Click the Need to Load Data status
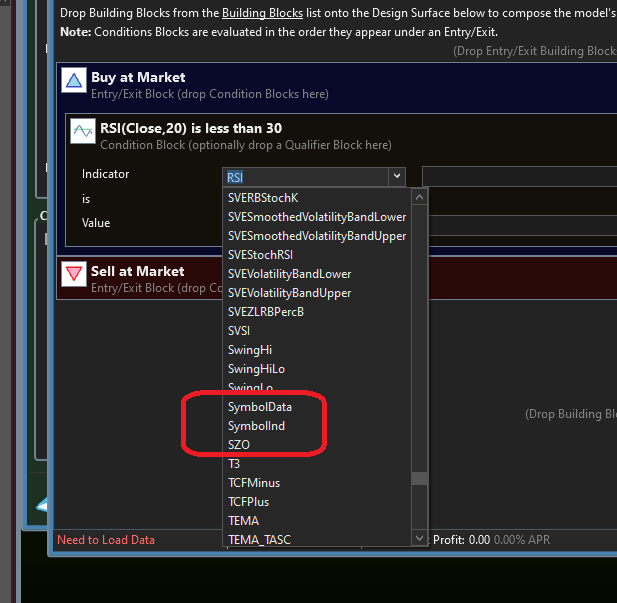This screenshot has height=603, width=617. pyautogui.click(x=106, y=540)
